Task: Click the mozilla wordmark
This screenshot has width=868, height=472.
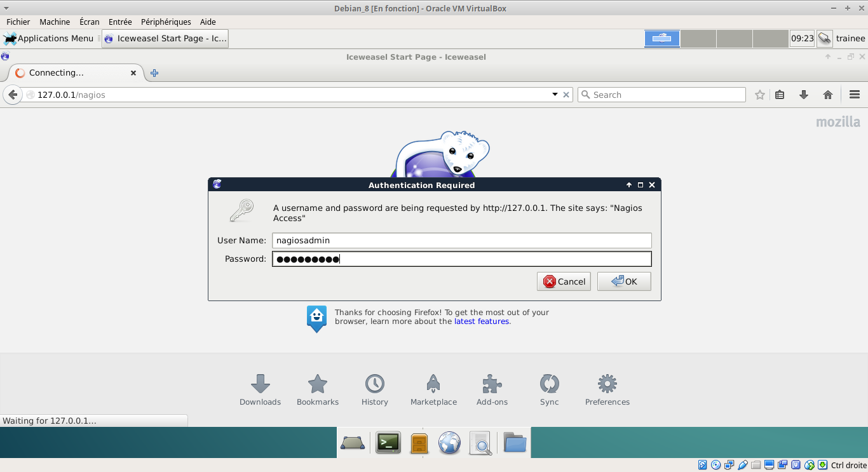Action: coord(838,122)
